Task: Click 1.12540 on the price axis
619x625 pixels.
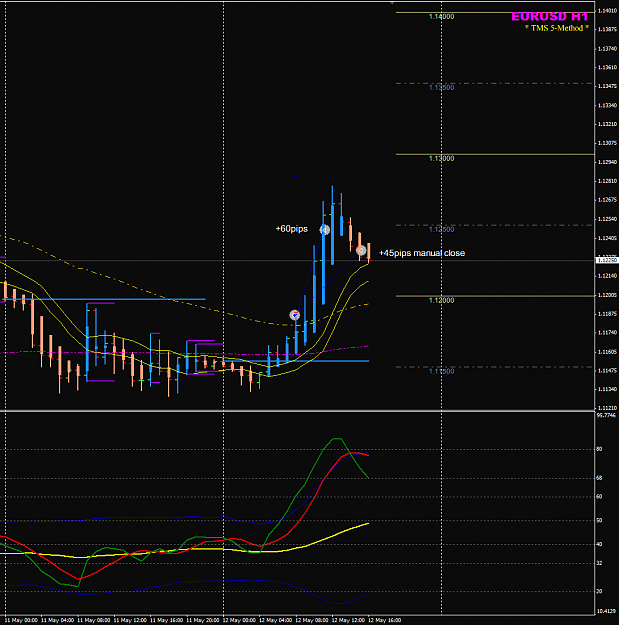Action: (607, 219)
